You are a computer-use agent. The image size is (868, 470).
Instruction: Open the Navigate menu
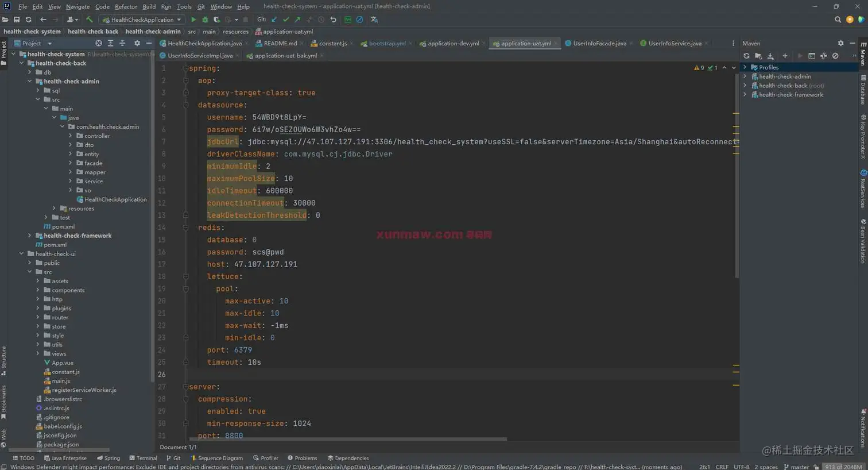[x=77, y=6]
